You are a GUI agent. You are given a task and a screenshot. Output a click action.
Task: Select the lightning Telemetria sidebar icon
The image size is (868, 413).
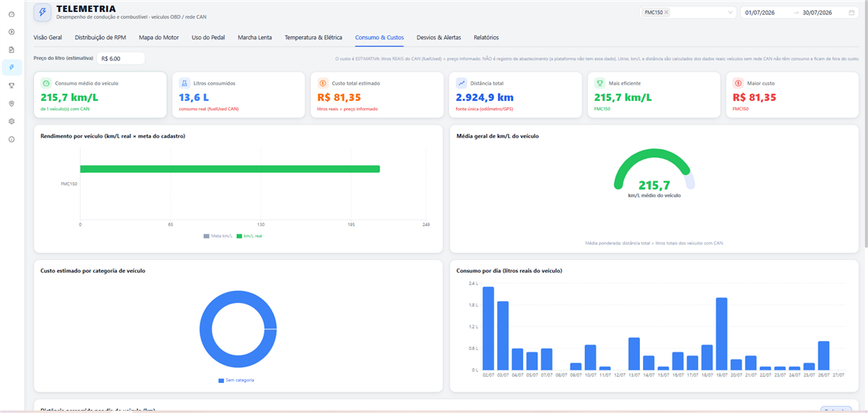tap(12, 68)
